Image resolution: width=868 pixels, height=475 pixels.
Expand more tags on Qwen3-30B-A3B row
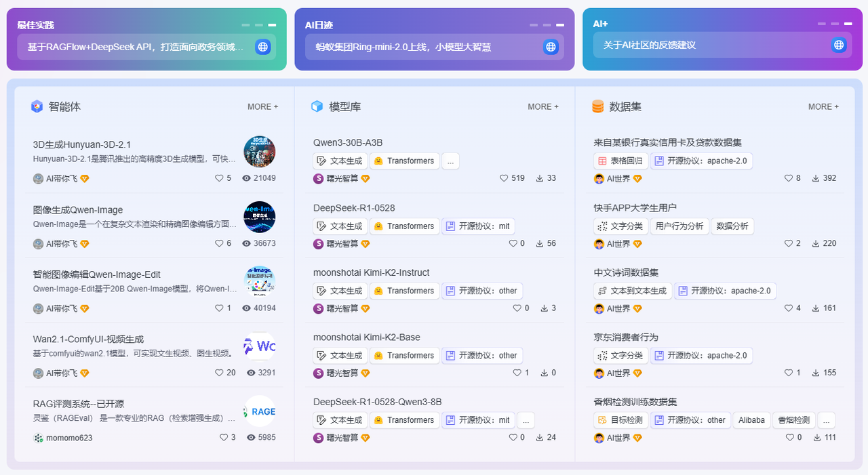point(450,161)
